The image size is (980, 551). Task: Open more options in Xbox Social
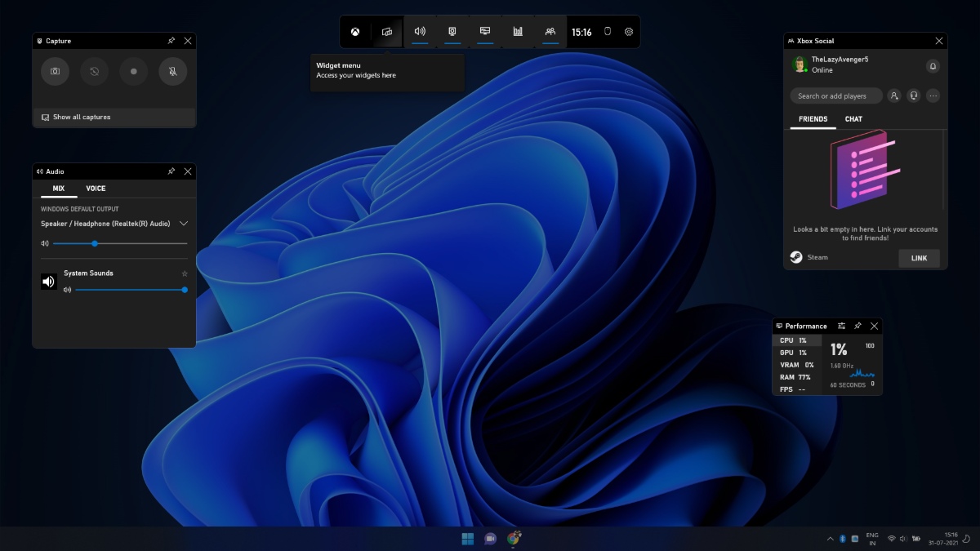click(x=933, y=96)
